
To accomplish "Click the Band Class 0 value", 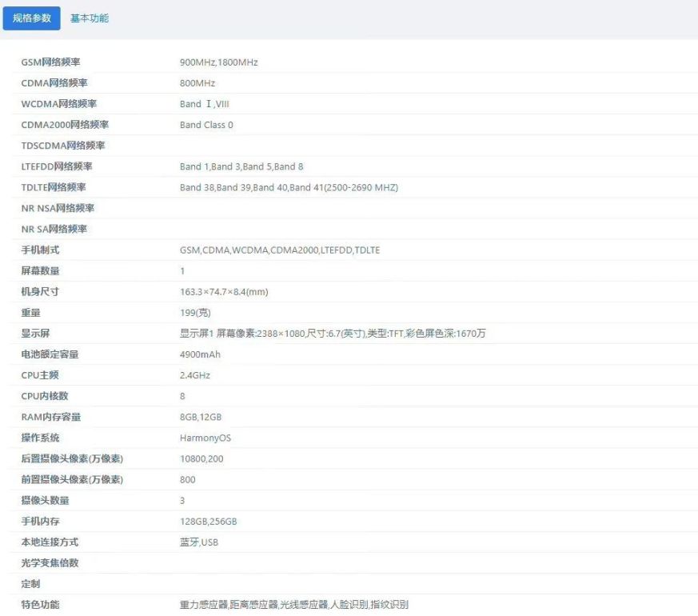I will point(206,125).
